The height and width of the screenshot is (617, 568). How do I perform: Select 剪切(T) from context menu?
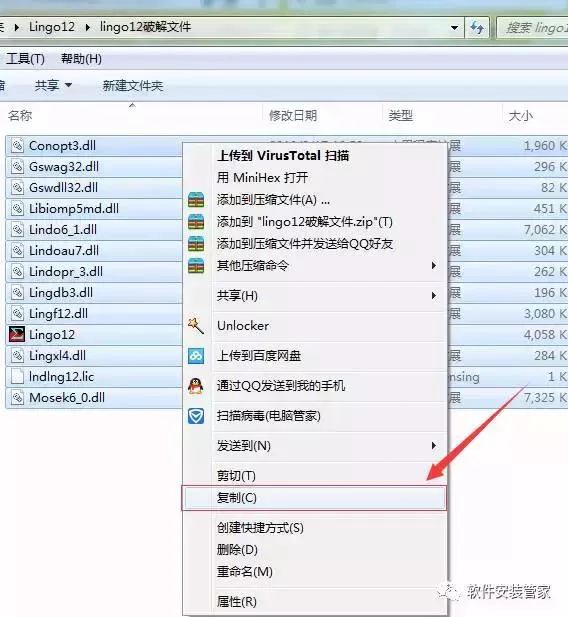(x=236, y=476)
